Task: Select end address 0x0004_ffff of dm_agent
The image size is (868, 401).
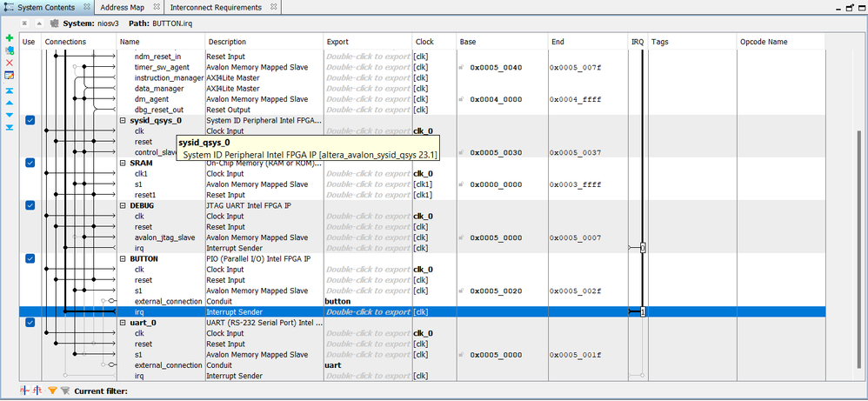Action: pyautogui.click(x=576, y=100)
